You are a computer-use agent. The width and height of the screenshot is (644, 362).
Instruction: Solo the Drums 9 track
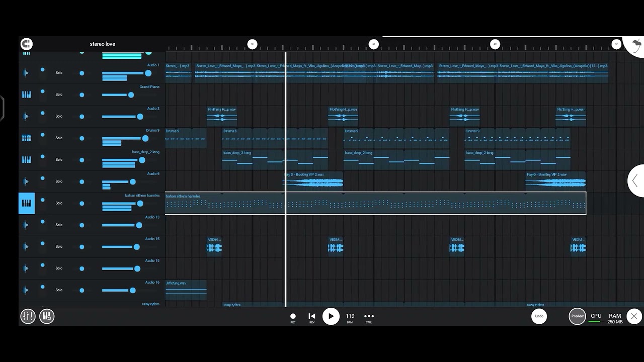pyautogui.click(x=59, y=138)
